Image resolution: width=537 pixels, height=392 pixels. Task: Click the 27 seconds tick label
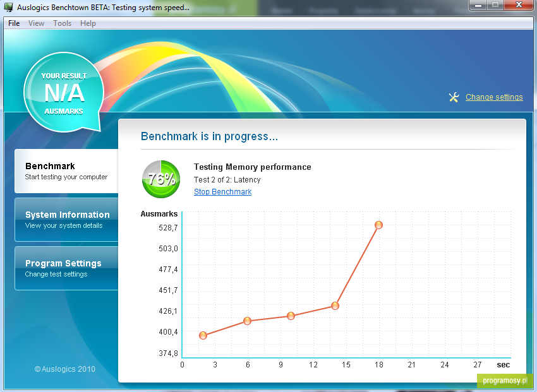coord(478,365)
